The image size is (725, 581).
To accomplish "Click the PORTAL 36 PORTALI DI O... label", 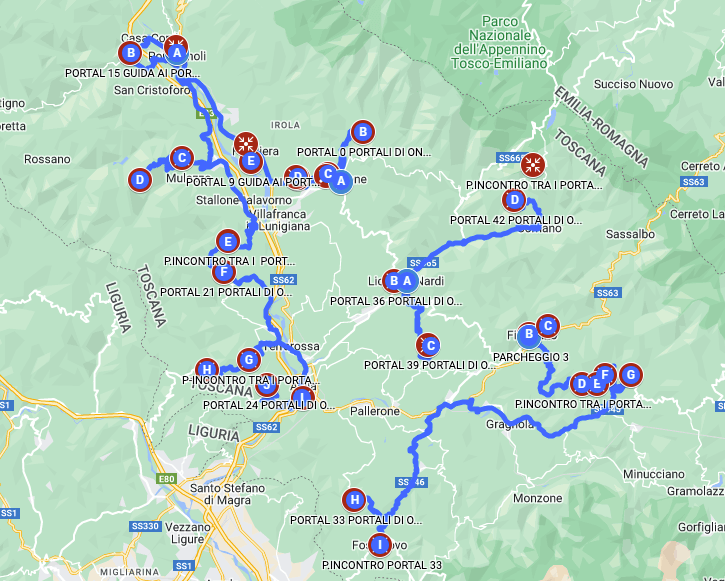I will coord(396,301).
